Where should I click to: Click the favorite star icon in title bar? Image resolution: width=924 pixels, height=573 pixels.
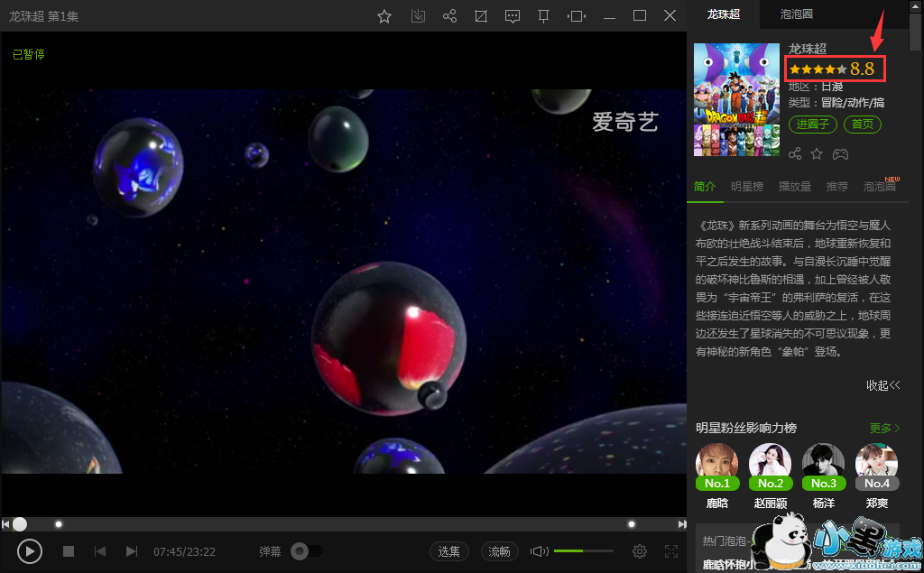[x=384, y=16]
